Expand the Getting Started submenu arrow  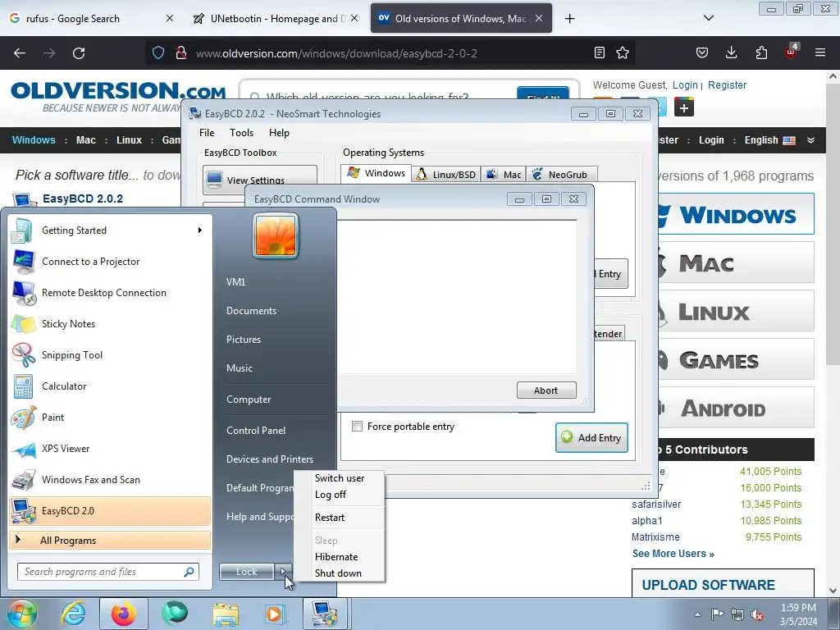click(x=200, y=231)
